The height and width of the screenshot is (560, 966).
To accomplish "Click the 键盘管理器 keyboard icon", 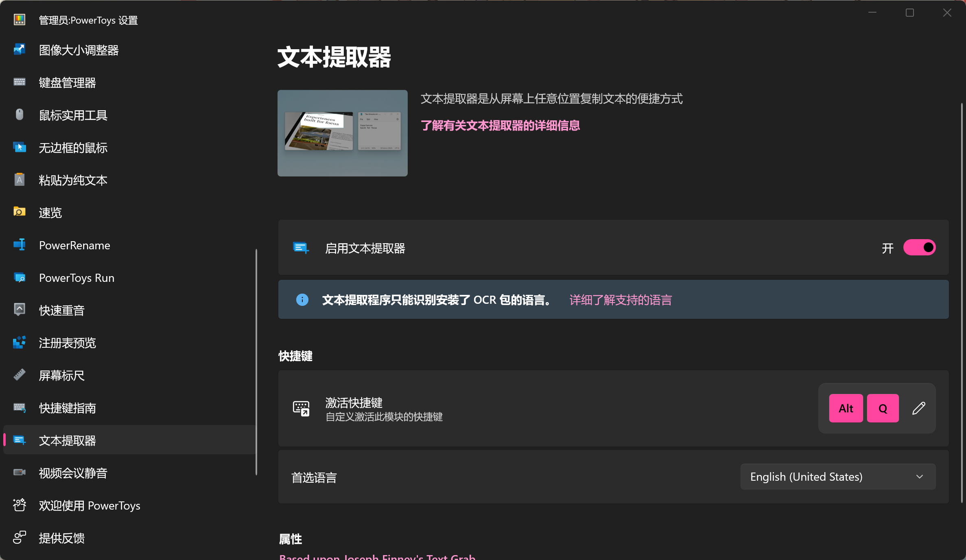I will [20, 82].
